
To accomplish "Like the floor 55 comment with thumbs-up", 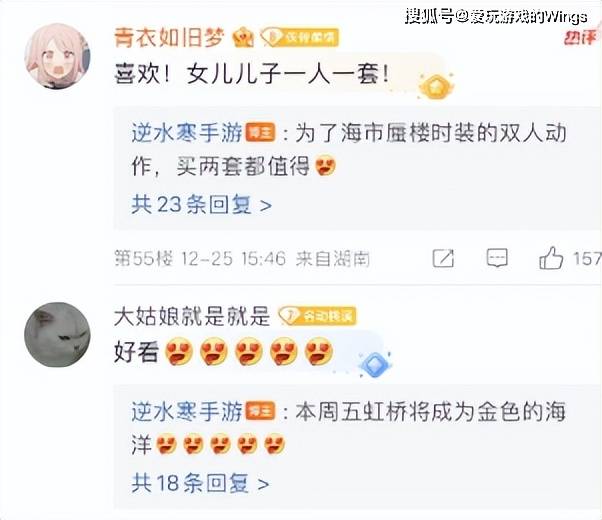I will pos(551,258).
